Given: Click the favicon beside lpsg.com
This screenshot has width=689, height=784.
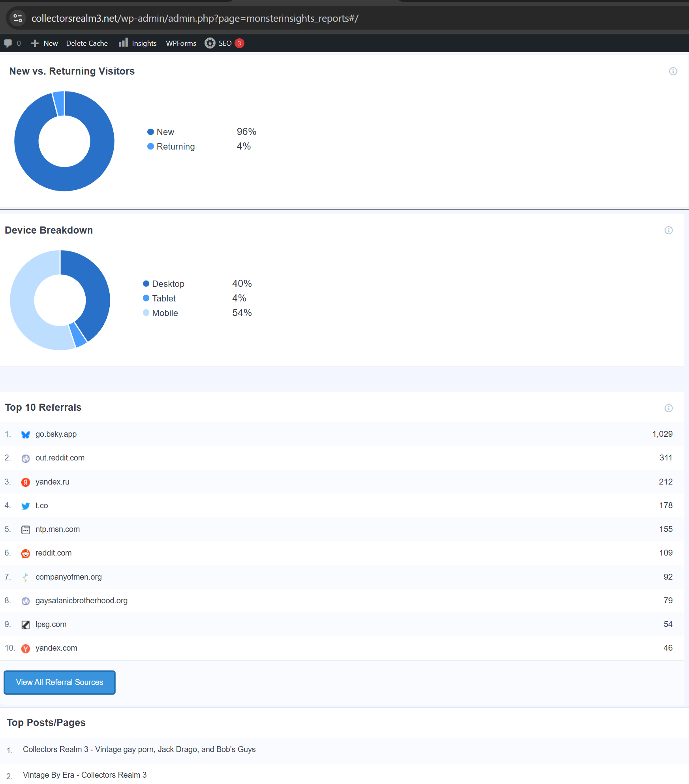Looking at the screenshot, I should pyautogui.click(x=26, y=625).
